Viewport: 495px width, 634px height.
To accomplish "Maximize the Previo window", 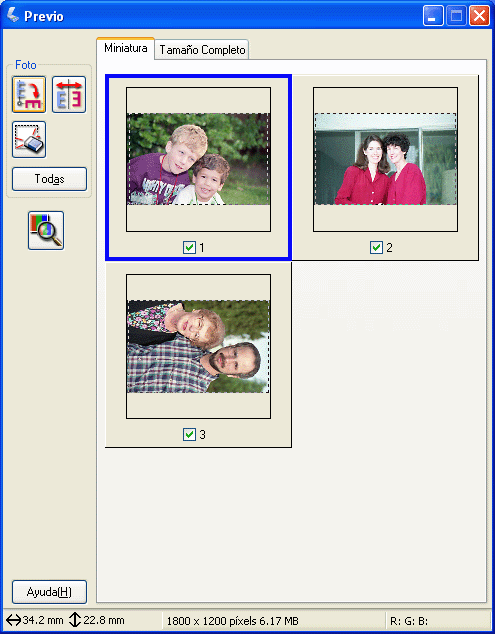I will [457, 16].
